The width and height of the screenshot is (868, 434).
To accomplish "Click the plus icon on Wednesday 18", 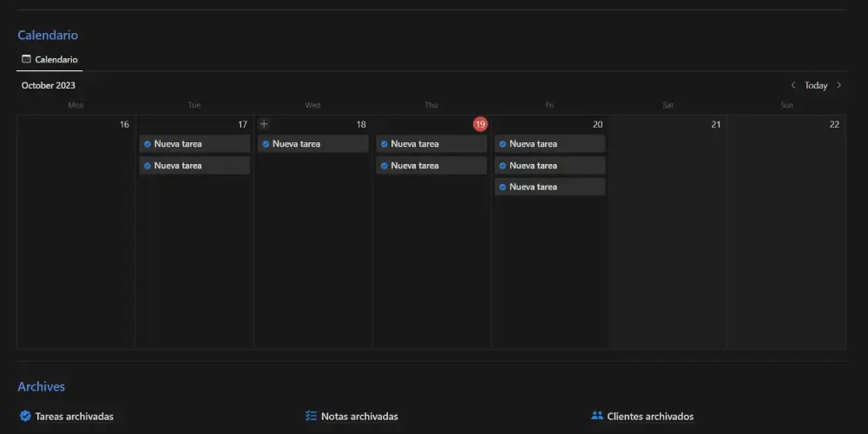I will pyautogui.click(x=264, y=124).
